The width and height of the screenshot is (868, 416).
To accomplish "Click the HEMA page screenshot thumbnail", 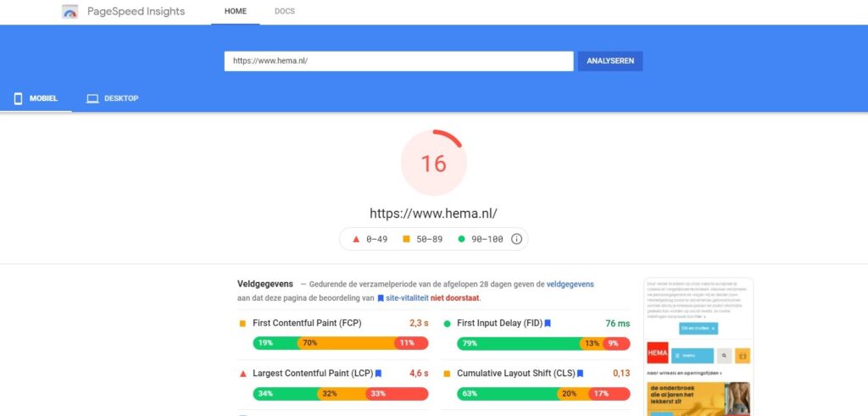I will click(698, 347).
